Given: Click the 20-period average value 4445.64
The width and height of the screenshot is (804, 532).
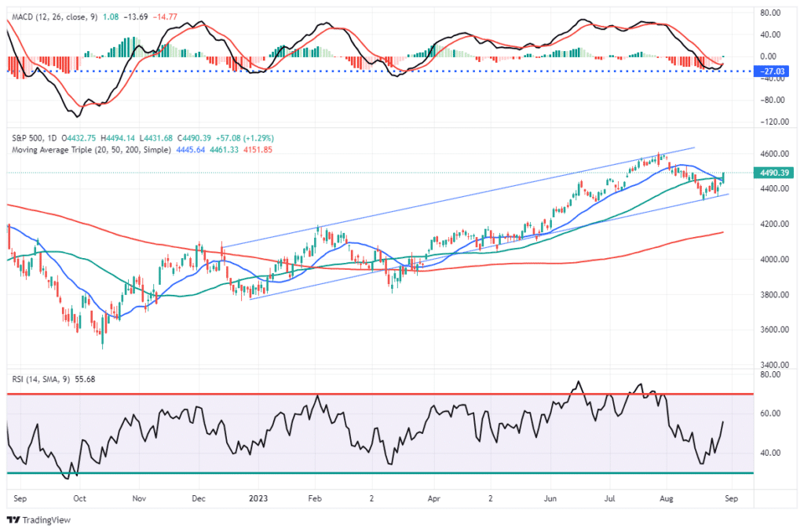Looking at the screenshot, I should point(190,150).
